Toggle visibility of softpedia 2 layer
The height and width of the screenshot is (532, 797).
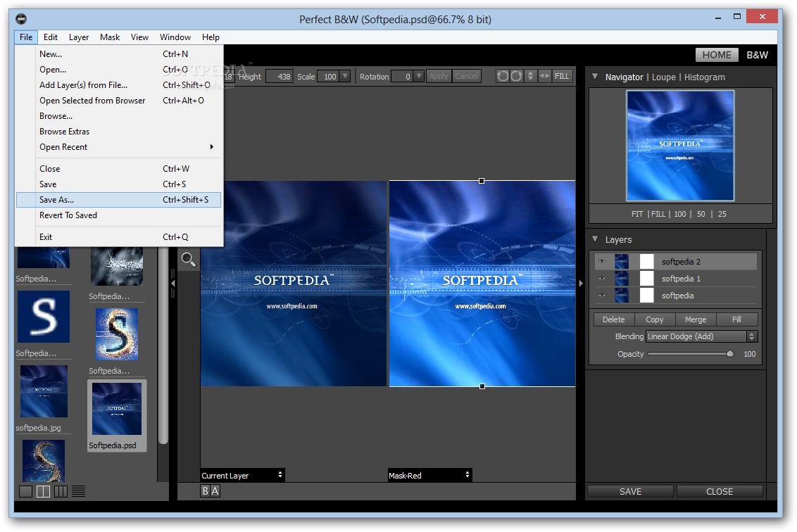coord(602,262)
